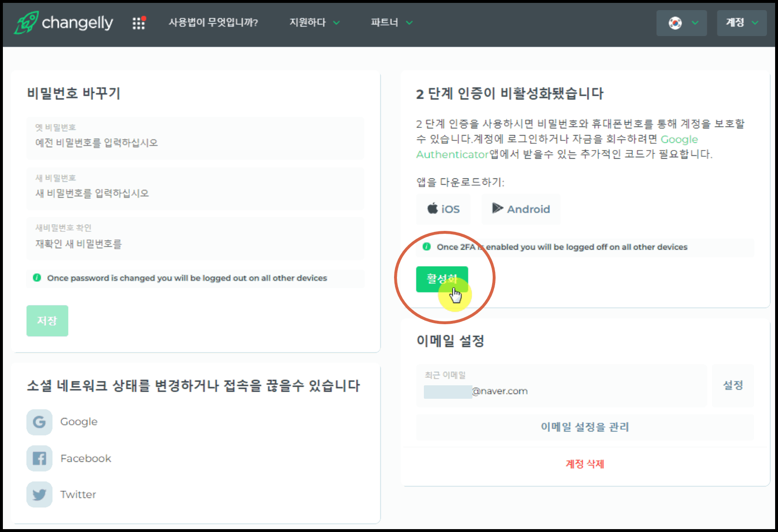Click the Korean flag language icon
The image size is (778, 532).
point(676,22)
